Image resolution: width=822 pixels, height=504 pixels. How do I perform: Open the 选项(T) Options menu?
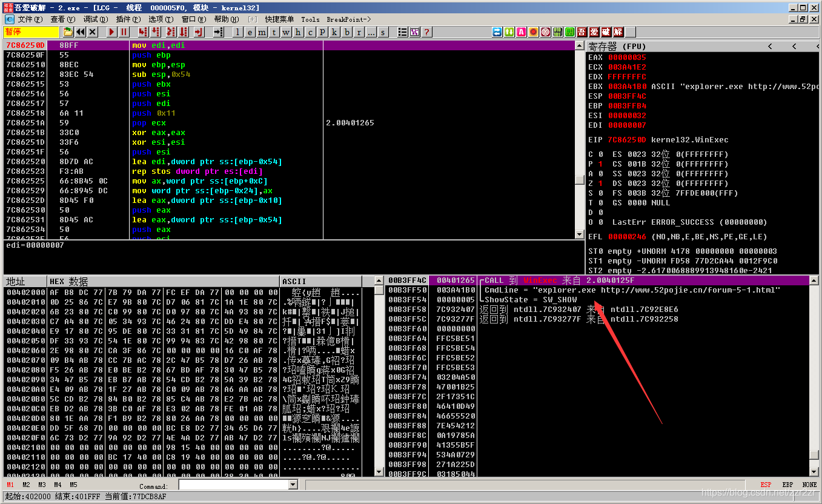click(161, 19)
